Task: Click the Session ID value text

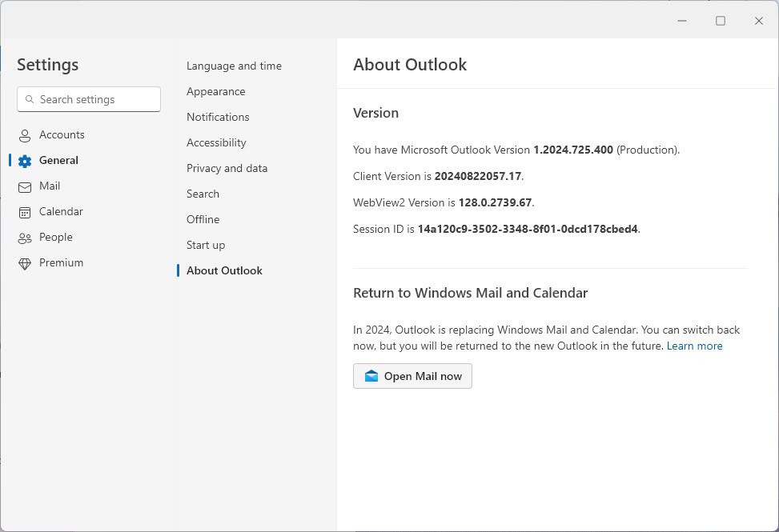Action: (x=527, y=229)
